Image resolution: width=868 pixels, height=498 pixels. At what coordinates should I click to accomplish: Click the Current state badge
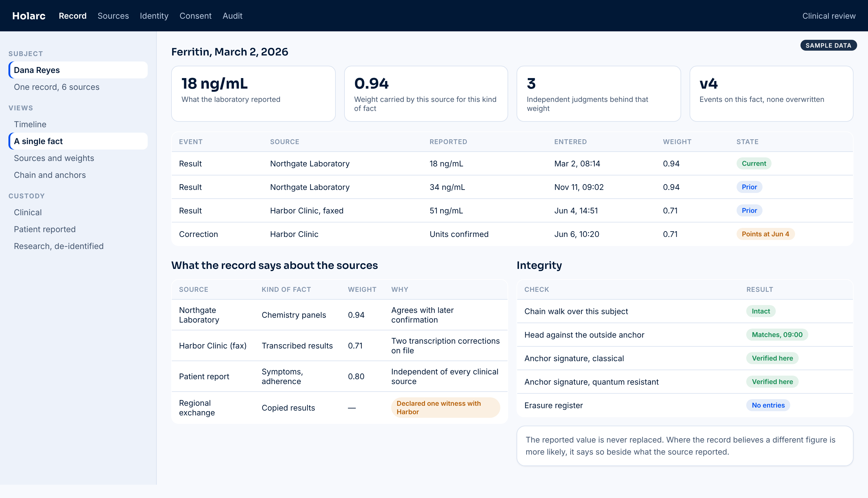coord(753,163)
